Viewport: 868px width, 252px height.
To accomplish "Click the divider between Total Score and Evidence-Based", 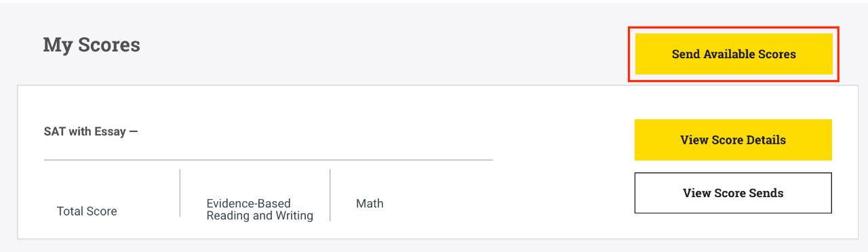I will (180, 193).
